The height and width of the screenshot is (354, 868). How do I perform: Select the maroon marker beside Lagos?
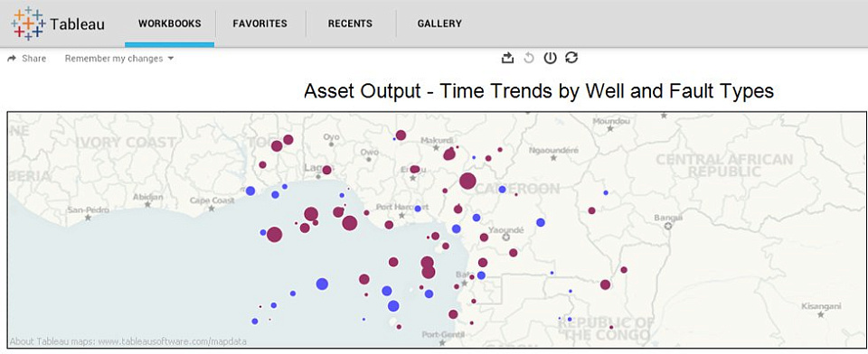coord(326,170)
